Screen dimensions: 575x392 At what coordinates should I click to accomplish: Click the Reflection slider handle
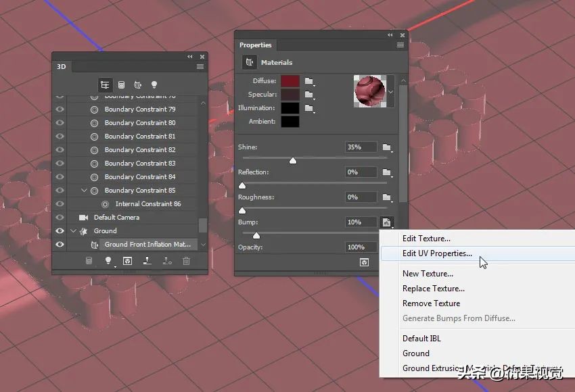[242, 186]
